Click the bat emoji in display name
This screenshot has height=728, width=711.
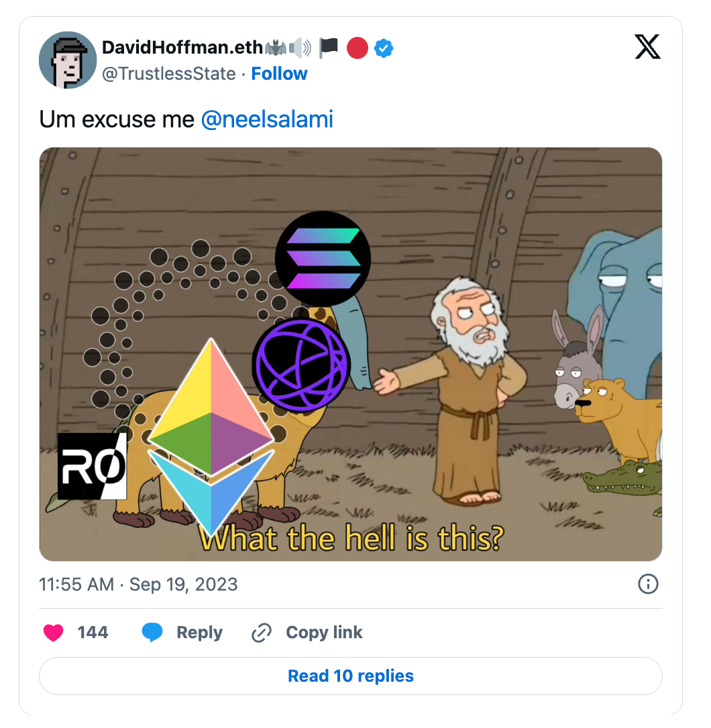276,48
